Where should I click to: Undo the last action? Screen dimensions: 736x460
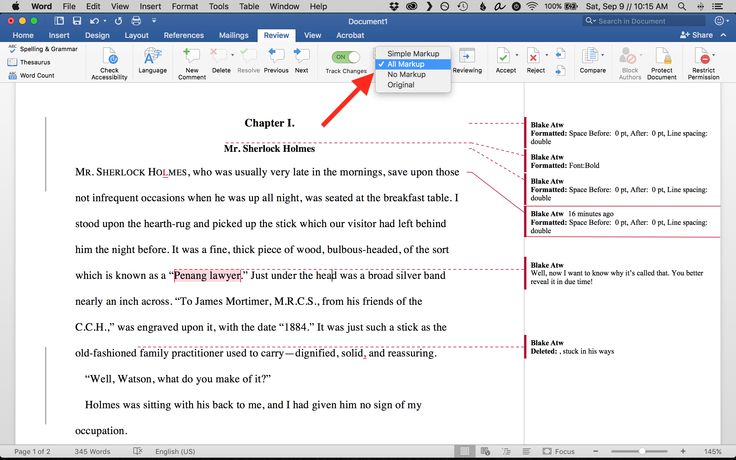click(x=94, y=21)
